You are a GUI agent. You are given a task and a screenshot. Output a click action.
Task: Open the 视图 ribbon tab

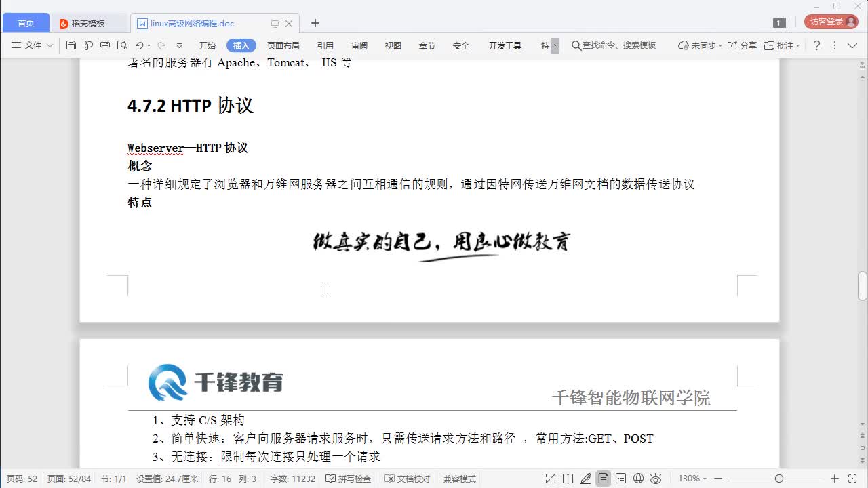[x=393, y=45]
